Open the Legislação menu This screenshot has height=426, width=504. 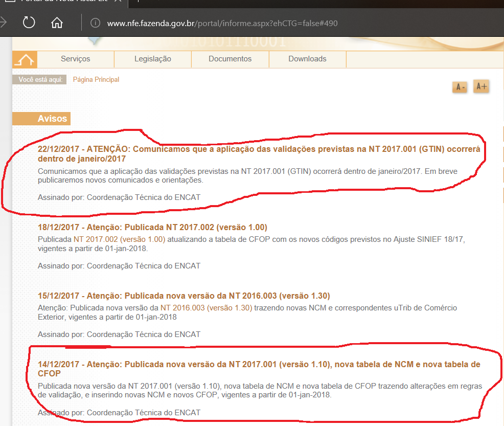pyautogui.click(x=153, y=59)
